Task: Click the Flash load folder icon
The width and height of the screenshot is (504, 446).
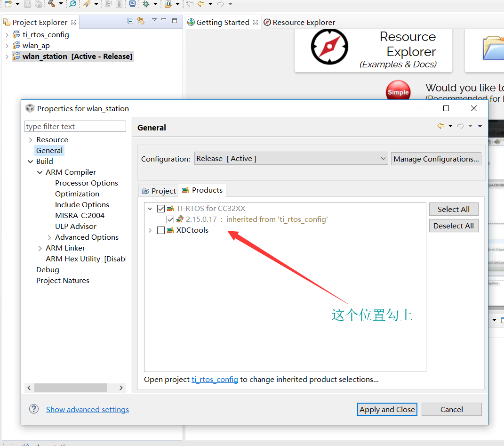Action: [168, 4]
